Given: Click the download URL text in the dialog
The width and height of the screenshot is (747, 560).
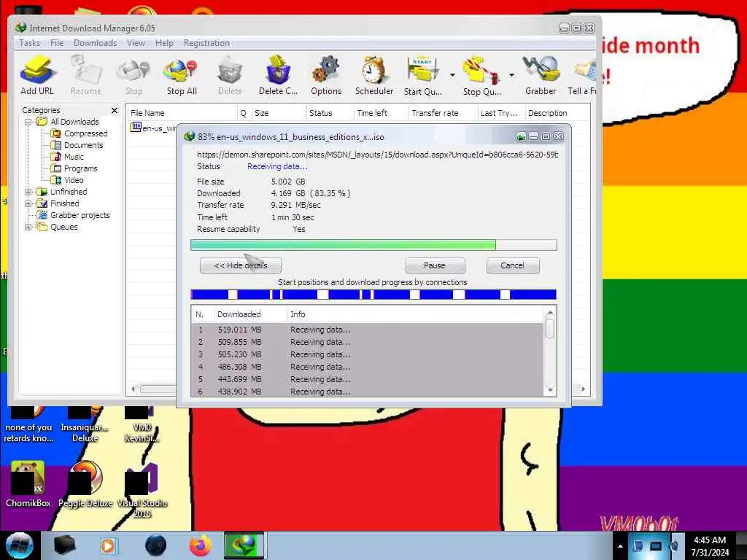Looking at the screenshot, I should pyautogui.click(x=377, y=155).
